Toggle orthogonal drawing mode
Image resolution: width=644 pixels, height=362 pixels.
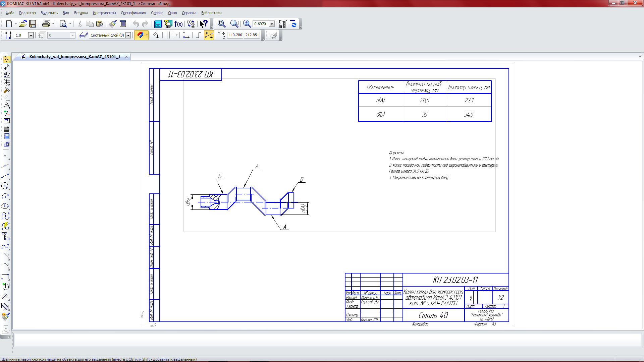coord(199,35)
